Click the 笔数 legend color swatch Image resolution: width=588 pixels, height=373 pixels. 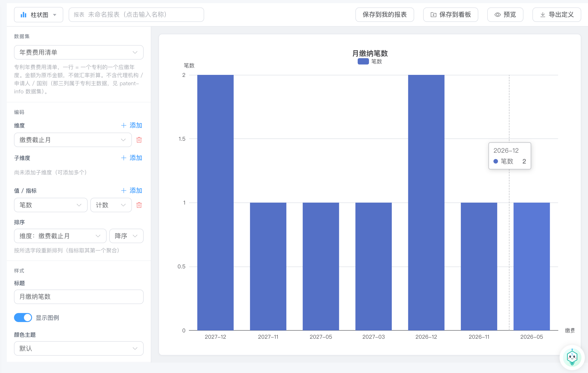coord(363,61)
